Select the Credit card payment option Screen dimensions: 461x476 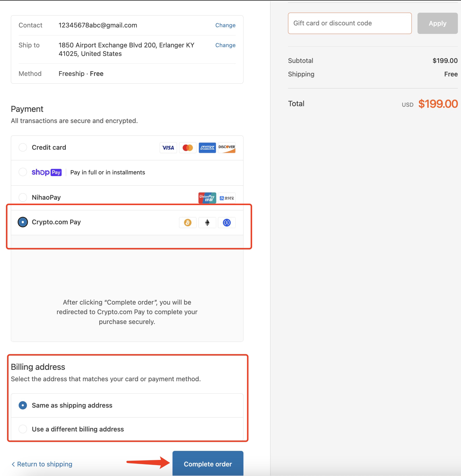[x=23, y=147]
